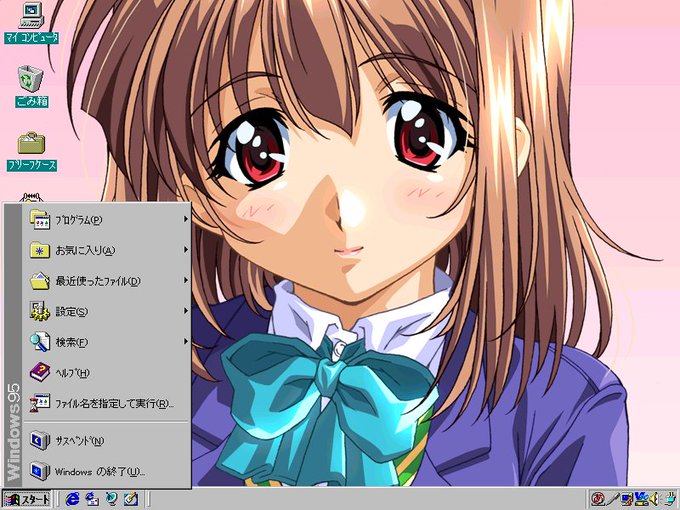Click the show desktop quick launch icon
Viewport: 680px width, 510px height.
point(131,499)
